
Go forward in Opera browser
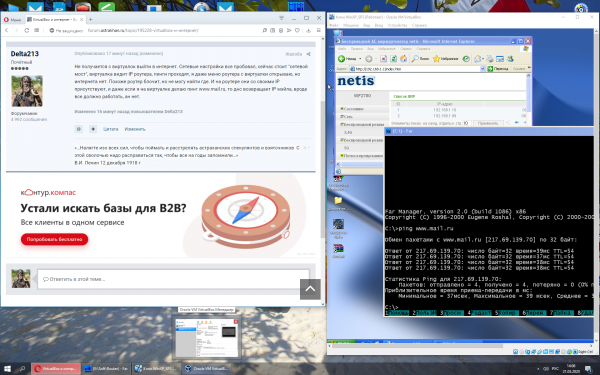(16, 30)
